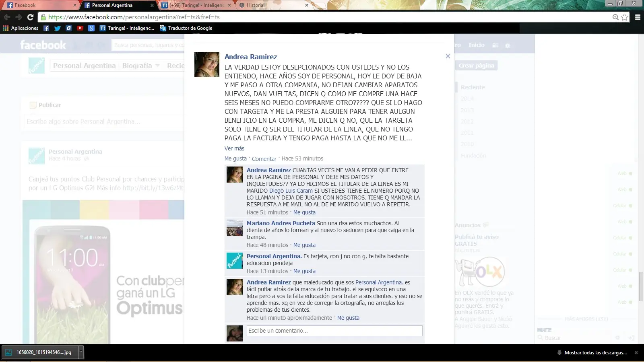Open the Publicá tu aviso GRATIS ad link

pos(477,240)
